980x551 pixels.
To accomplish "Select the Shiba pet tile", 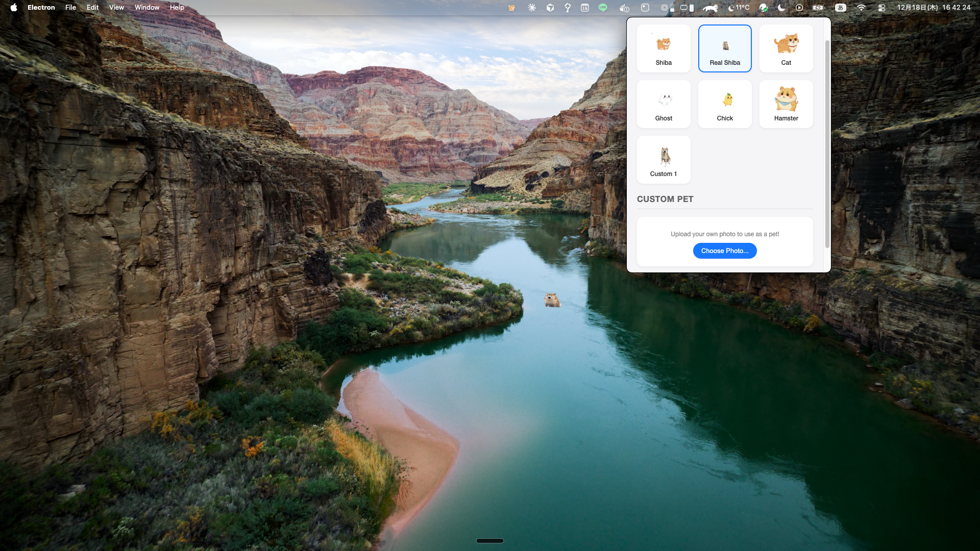I will pyautogui.click(x=664, y=48).
